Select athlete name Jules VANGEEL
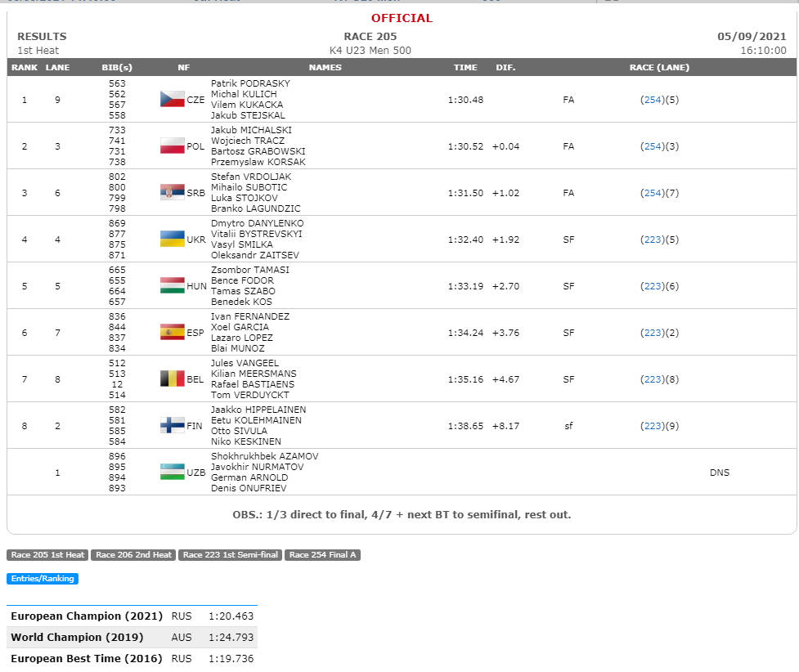The height and width of the screenshot is (672, 799). 245,363
